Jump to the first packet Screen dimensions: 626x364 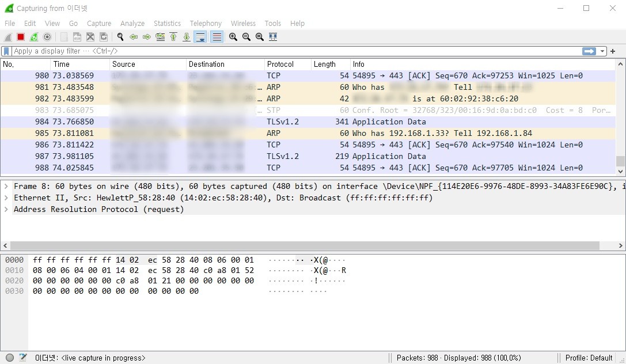point(173,37)
